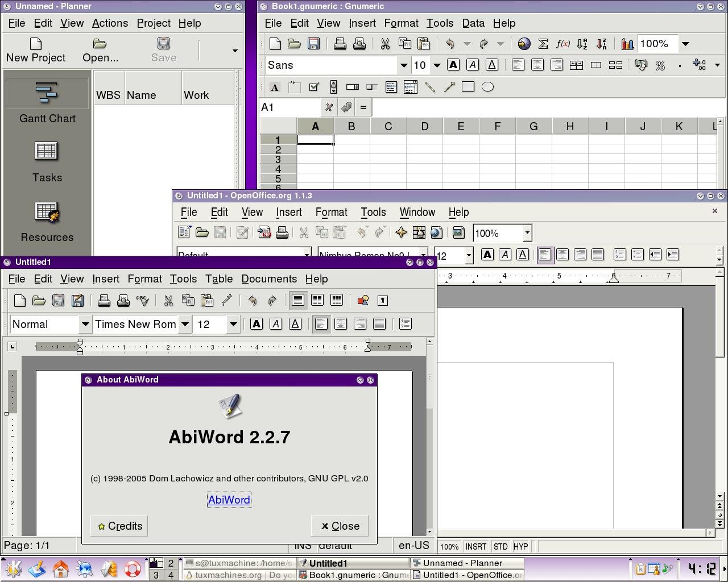Expand Planner toolbar overflow arrow
Screen dimensions: 728x582
(x=235, y=51)
